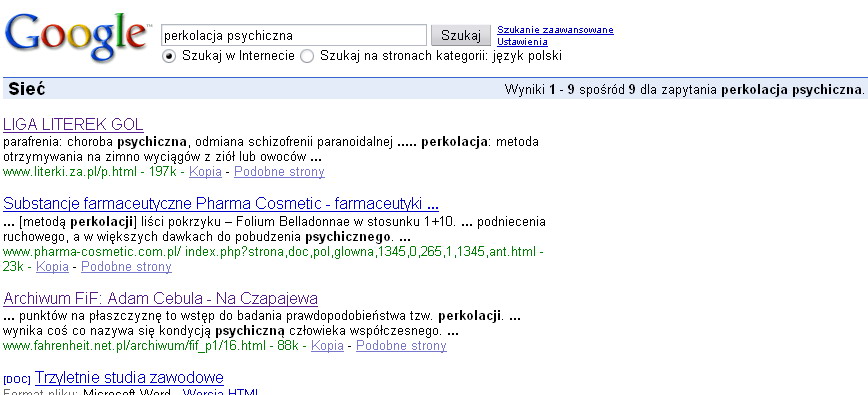Image resolution: width=868 pixels, height=395 pixels.
Task: Click the www.pharma-cosmetic.com.pl URL text
Action: tap(270, 252)
